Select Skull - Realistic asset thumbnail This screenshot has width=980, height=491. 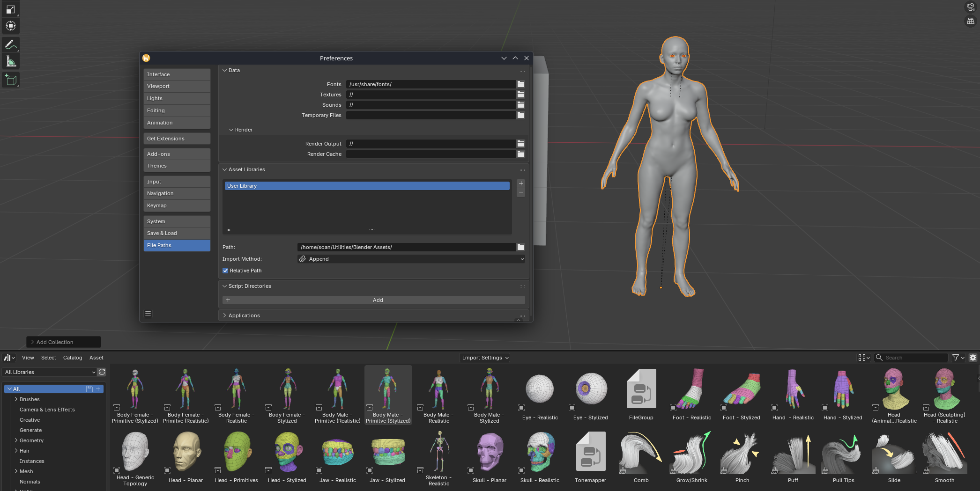[540, 452]
